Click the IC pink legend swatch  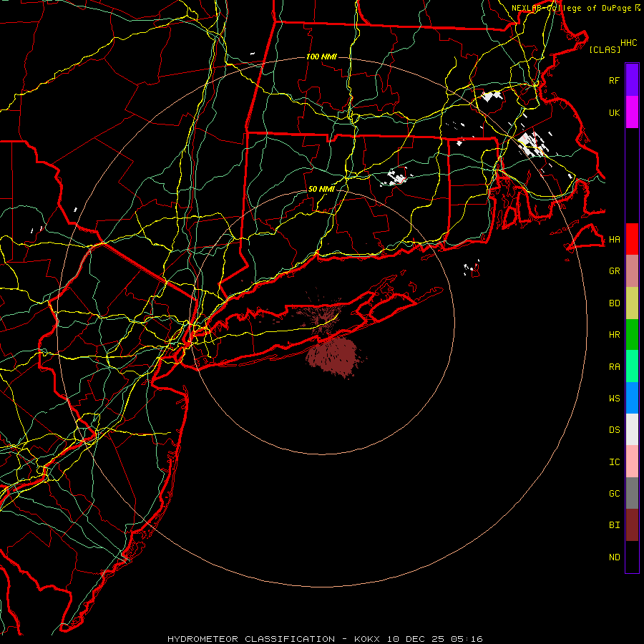632,462
